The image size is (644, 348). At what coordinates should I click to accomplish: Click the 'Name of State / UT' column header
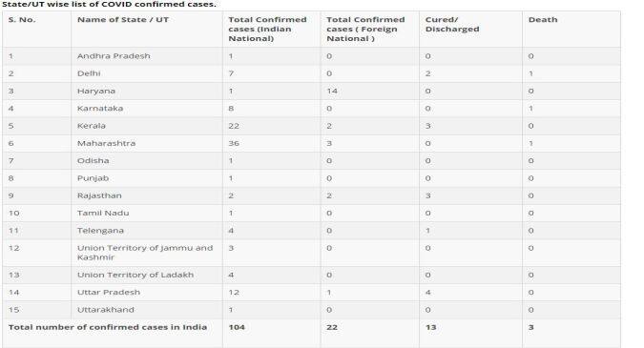(x=123, y=20)
